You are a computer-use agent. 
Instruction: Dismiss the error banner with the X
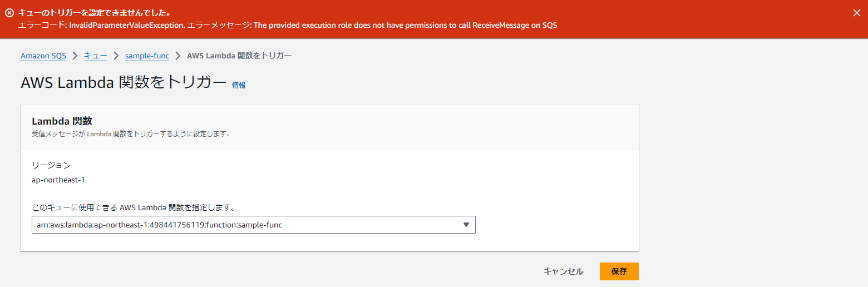[x=856, y=13]
